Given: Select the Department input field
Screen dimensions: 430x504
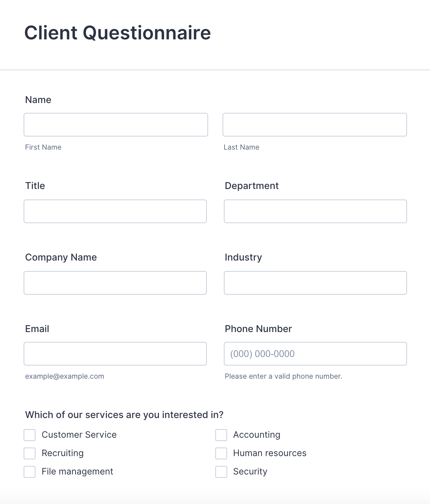Looking at the screenshot, I should point(315,211).
